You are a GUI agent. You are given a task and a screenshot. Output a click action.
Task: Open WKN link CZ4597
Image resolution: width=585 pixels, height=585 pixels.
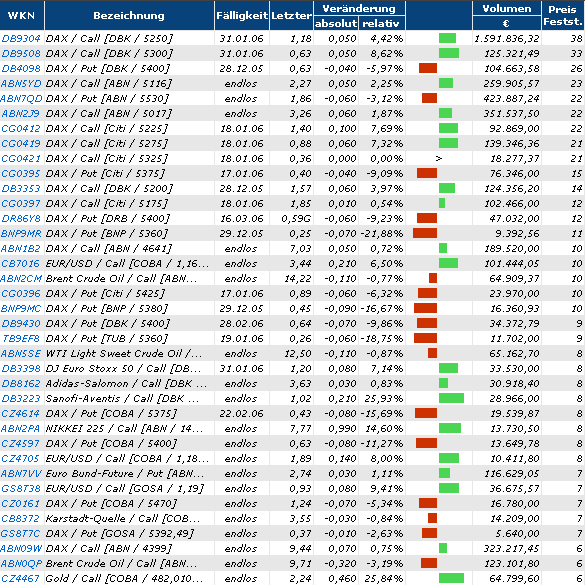(x=21, y=443)
